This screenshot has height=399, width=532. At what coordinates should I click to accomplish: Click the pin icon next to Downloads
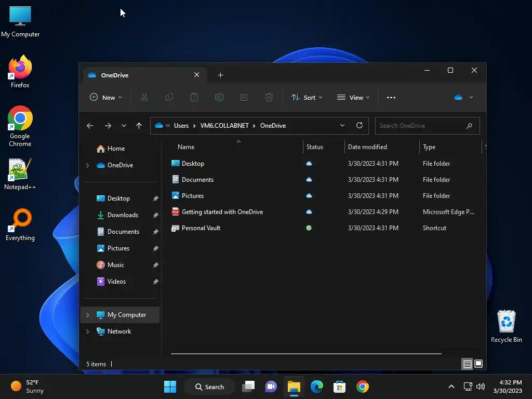point(155,215)
